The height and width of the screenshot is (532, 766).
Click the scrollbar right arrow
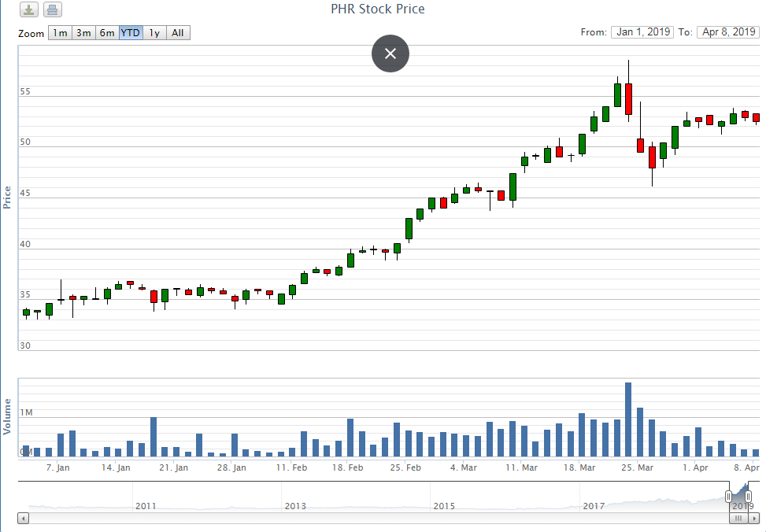point(754,519)
